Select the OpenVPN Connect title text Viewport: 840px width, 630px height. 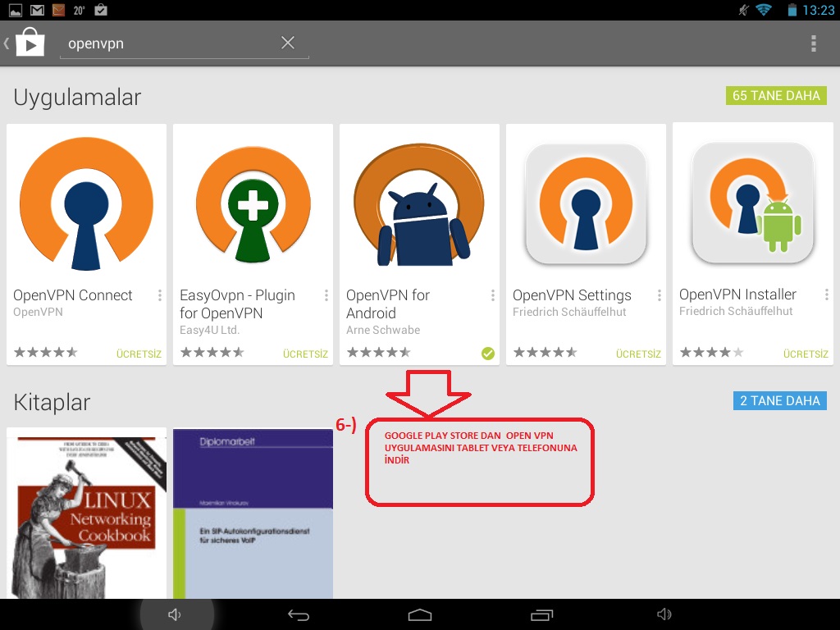tap(73, 295)
